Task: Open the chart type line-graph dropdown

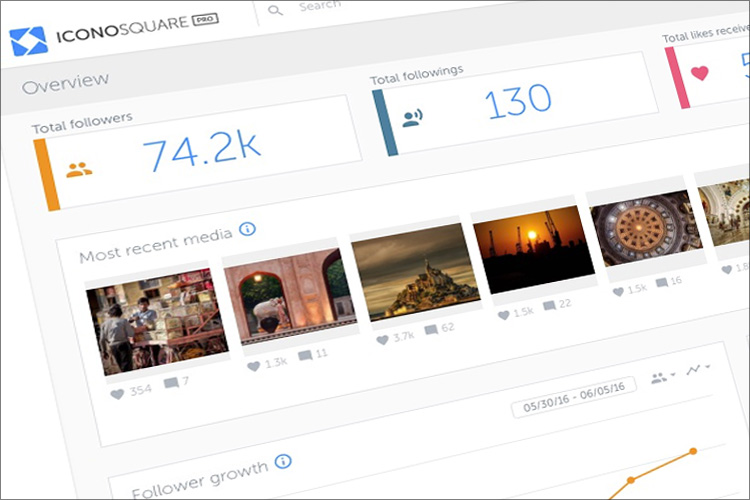Action: pyautogui.click(x=698, y=369)
